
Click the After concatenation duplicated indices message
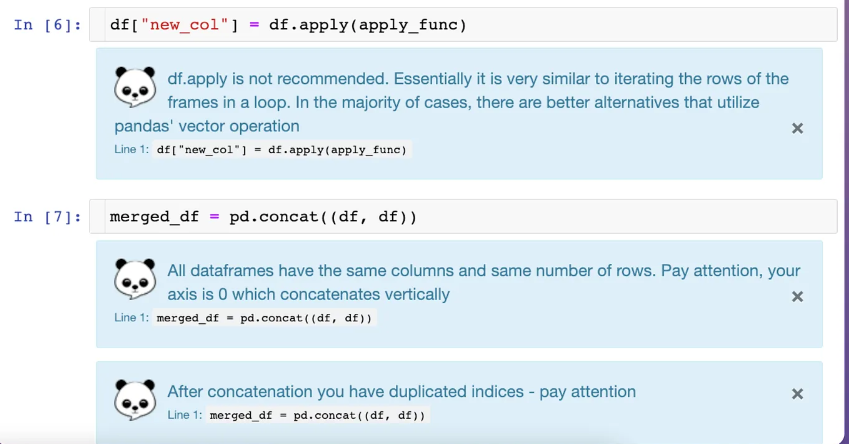(x=401, y=391)
